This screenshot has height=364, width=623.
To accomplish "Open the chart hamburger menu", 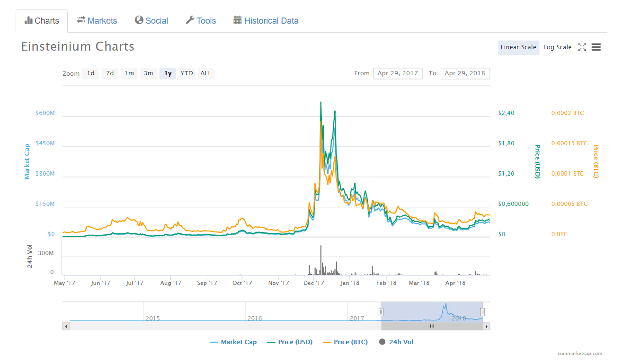I will pos(596,47).
